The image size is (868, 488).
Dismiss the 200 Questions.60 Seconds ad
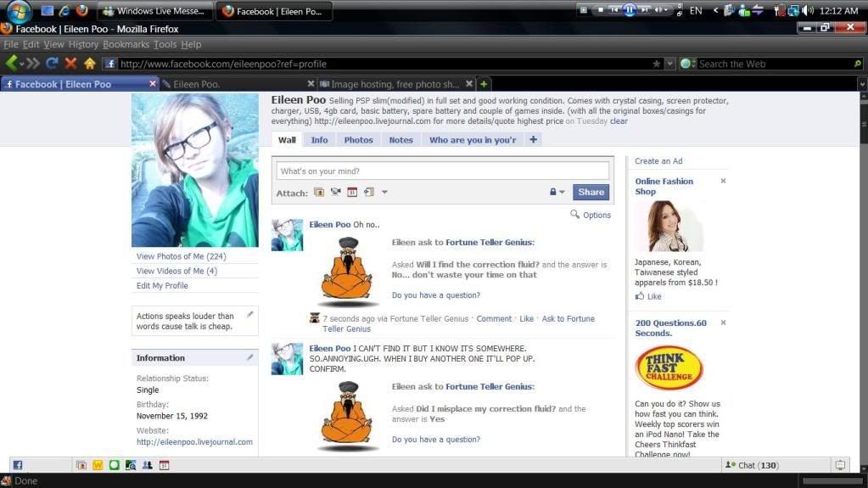(723, 323)
